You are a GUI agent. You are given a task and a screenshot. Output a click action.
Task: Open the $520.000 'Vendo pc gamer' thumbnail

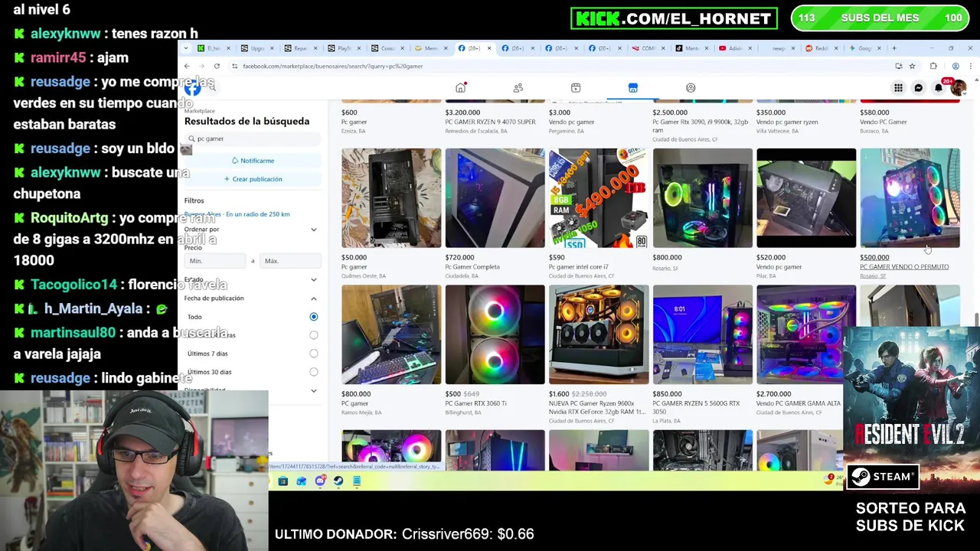click(x=806, y=198)
